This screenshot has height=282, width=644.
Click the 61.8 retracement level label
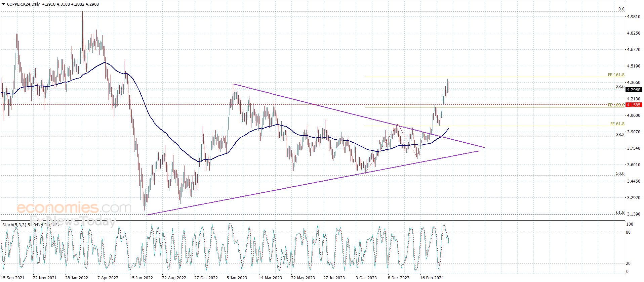(x=620, y=213)
